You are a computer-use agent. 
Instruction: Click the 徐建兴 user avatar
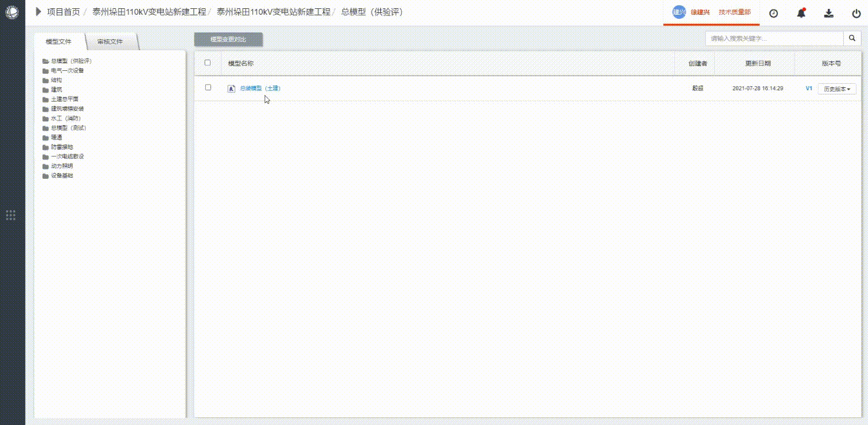click(x=679, y=12)
